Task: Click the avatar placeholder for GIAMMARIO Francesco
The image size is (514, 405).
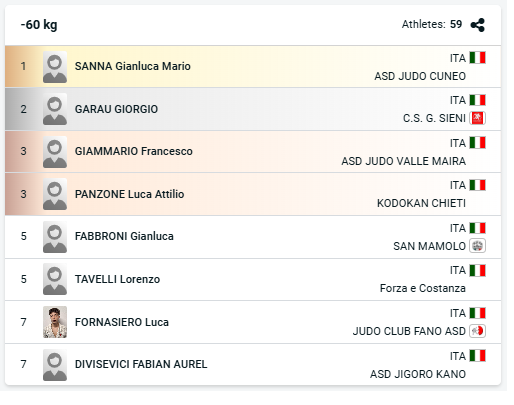Action: [x=55, y=152]
